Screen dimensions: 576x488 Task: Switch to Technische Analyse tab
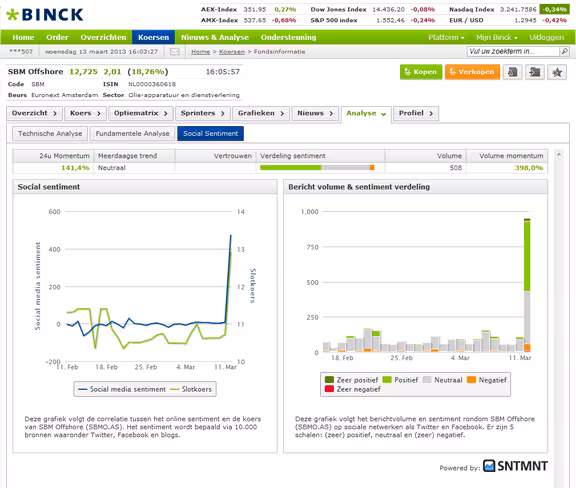pyautogui.click(x=50, y=133)
